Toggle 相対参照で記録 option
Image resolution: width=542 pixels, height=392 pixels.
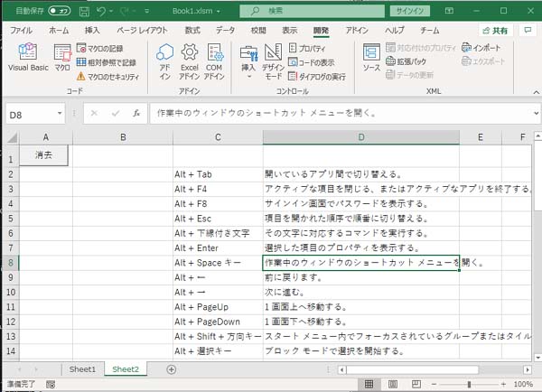[107, 62]
